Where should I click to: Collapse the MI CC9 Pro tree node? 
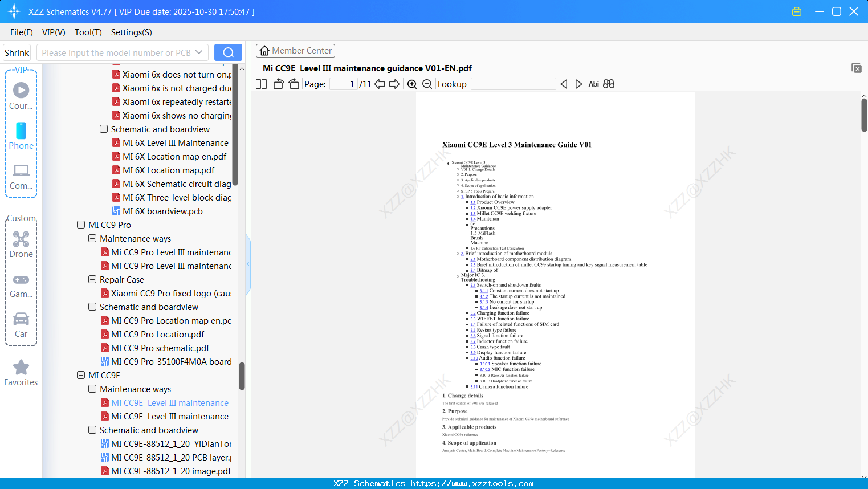(x=81, y=225)
